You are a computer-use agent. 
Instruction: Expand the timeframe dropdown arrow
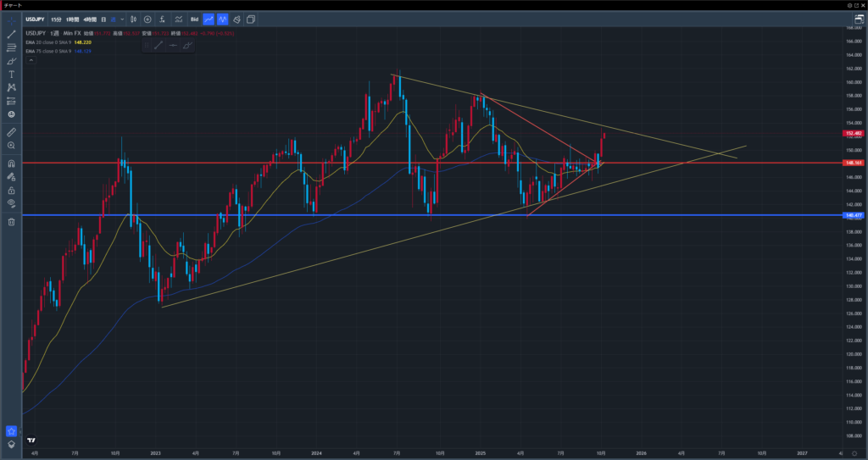tap(122, 19)
